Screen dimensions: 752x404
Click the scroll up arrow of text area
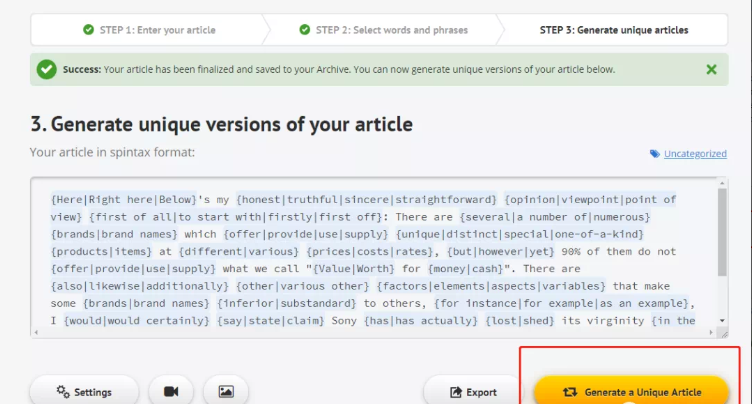point(722,183)
